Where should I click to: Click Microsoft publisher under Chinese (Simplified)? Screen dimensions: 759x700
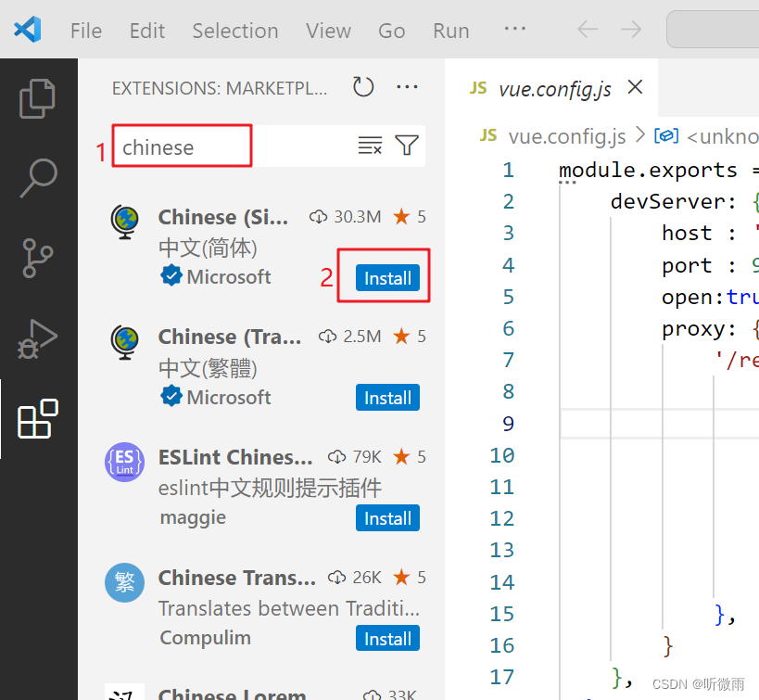229,277
